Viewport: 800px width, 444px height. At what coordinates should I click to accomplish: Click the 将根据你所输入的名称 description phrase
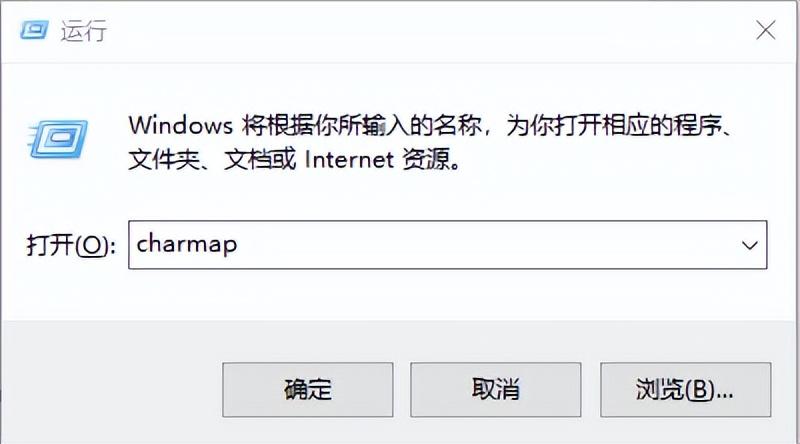coord(361,125)
